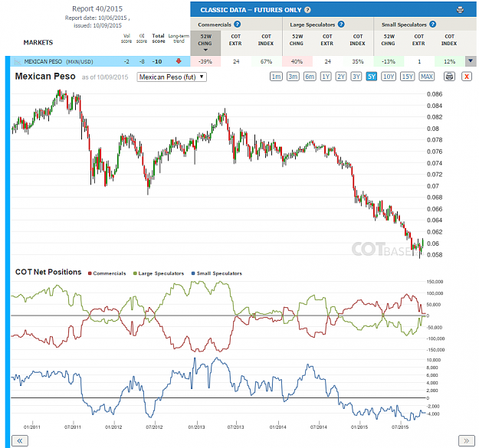Toggle Large Speculators series in legend
The image size is (479, 448).
[159, 273]
